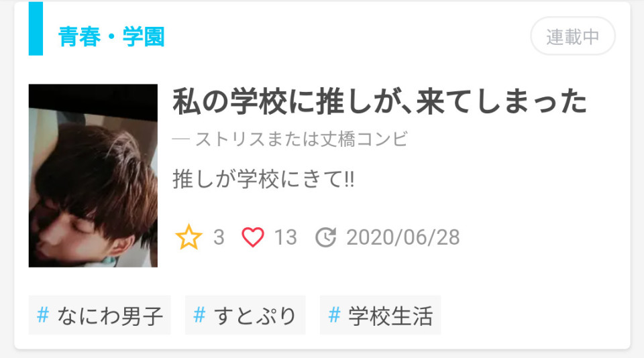Click the cyan bar beside 青春・学園

[x=36, y=29]
